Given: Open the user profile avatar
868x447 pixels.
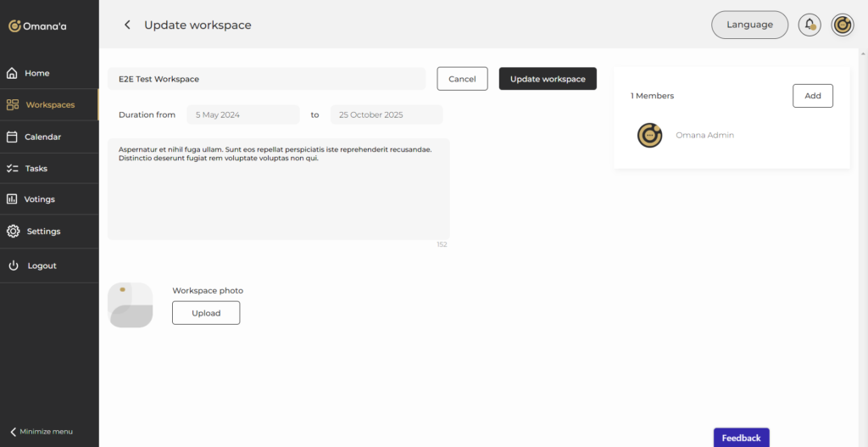Looking at the screenshot, I should click(x=842, y=25).
